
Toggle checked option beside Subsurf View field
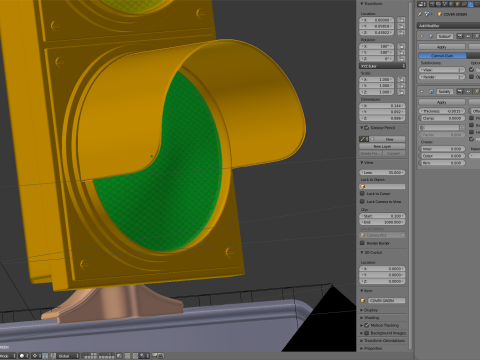[471, 70]
